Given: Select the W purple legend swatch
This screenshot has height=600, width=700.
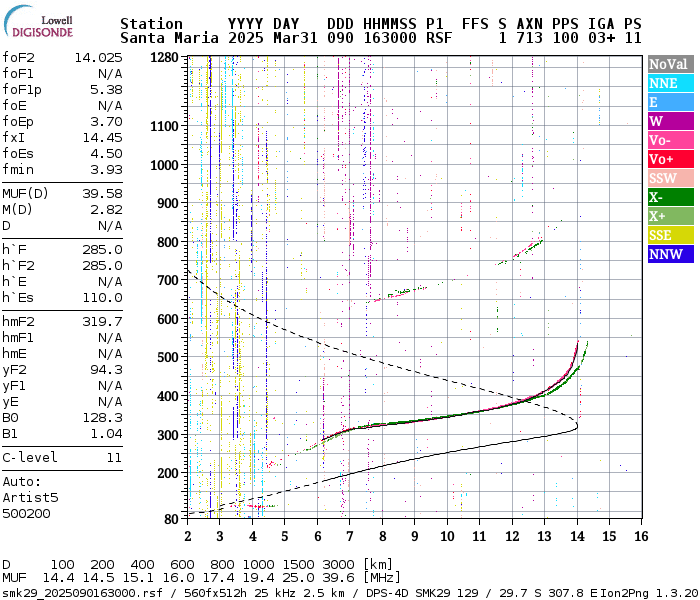Looking at the screenshot, I should (x=670, y=122).
